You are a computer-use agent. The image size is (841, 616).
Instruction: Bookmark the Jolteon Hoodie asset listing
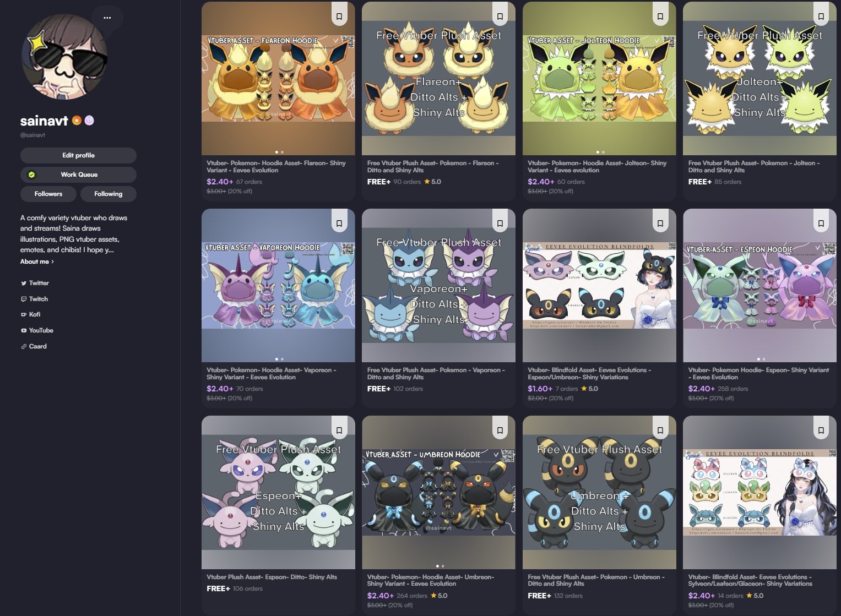(x=660, y=17)
